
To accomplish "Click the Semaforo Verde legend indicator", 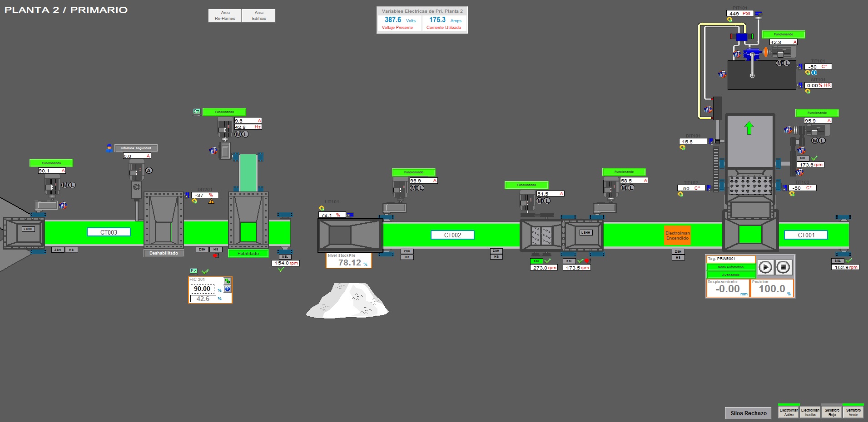I will point(853,412).
